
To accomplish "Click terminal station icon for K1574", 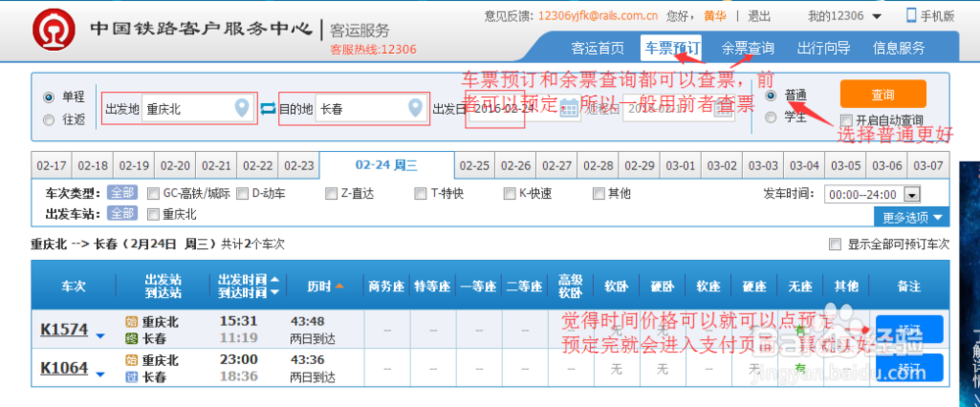I will 131,339.
